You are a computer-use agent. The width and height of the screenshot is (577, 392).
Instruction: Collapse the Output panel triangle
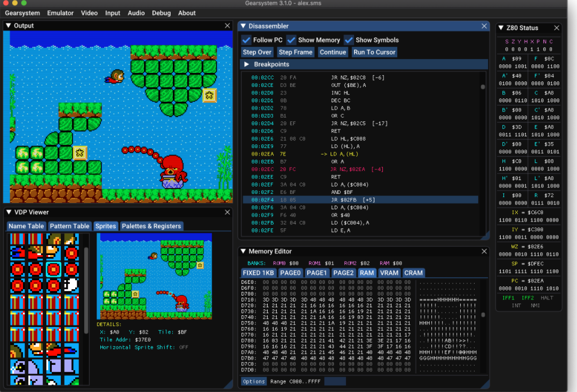pyautogui.click(x=9, y=26)
